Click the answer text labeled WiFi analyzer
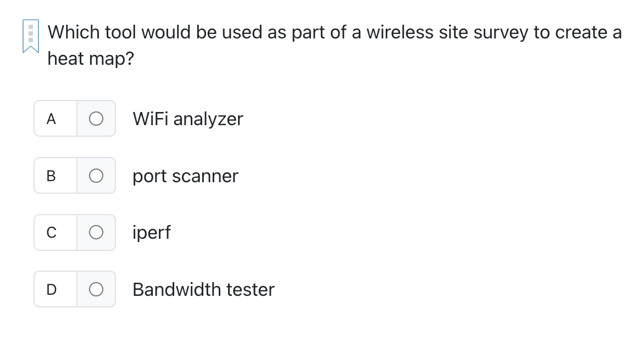 pyautogui.click(x=188, y=119)
